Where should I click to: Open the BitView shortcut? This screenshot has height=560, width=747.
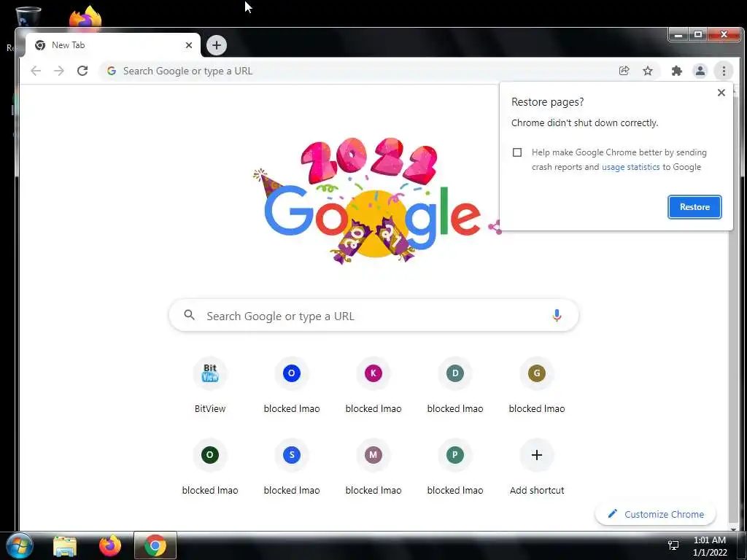pyautogui.click(x=210, y=386)
